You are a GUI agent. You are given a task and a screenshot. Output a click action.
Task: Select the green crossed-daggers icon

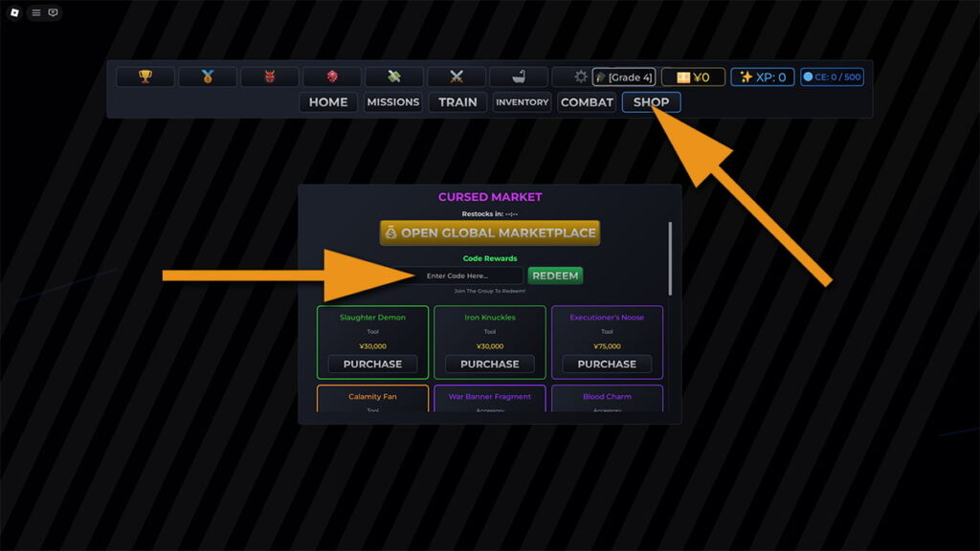coord(393,76)
